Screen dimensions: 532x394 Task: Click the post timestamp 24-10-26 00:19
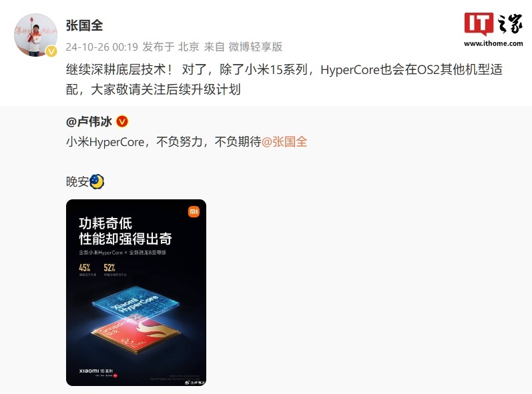[x=101, y=47]
